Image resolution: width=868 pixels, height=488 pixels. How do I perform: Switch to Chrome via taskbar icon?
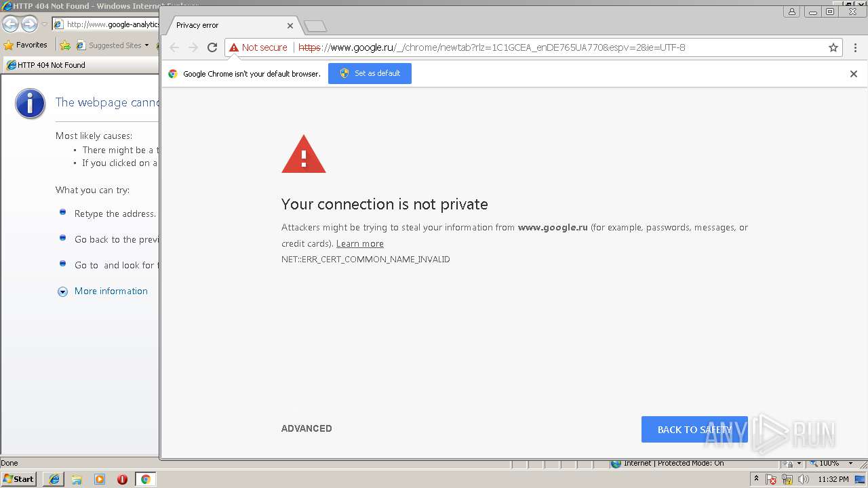(x=145, y=479)
